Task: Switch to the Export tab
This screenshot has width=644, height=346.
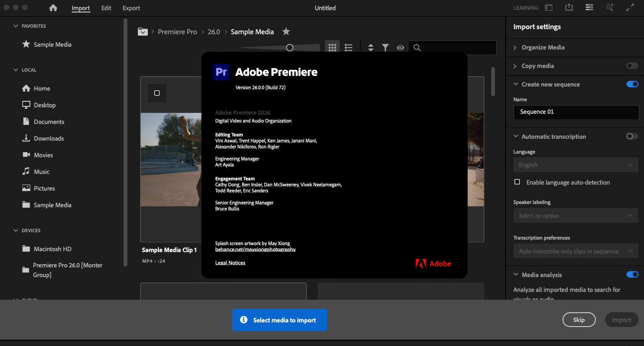Action: coord(131,8)
